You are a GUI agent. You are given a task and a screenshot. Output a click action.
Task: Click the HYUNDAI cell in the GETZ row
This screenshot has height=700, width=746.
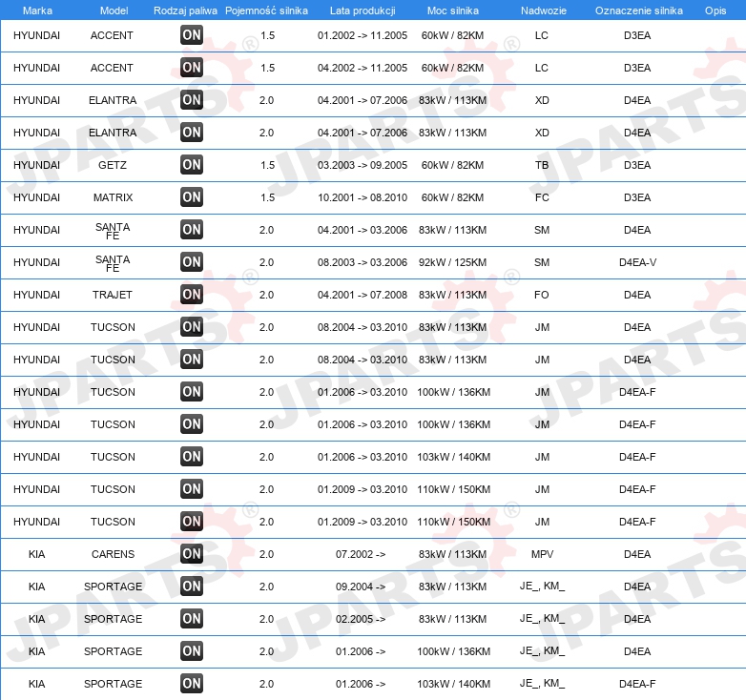[x=36, y=165]
